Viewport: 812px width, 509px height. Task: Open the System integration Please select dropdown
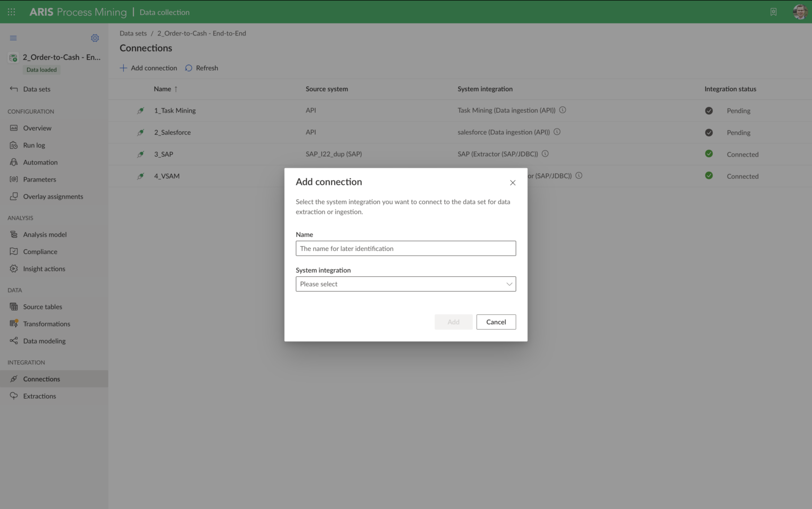405,284
